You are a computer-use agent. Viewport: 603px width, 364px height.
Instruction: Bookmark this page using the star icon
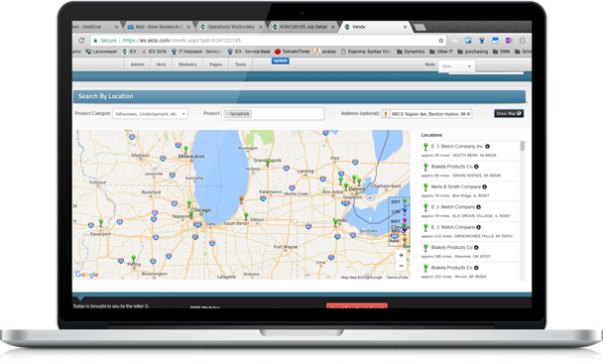pyautogui.click(x=441, y=41)
